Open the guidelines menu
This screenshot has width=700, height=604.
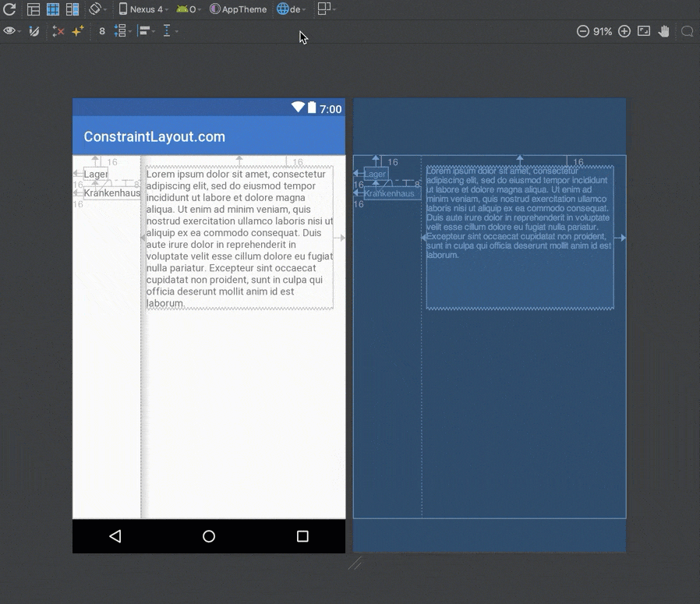169,31
